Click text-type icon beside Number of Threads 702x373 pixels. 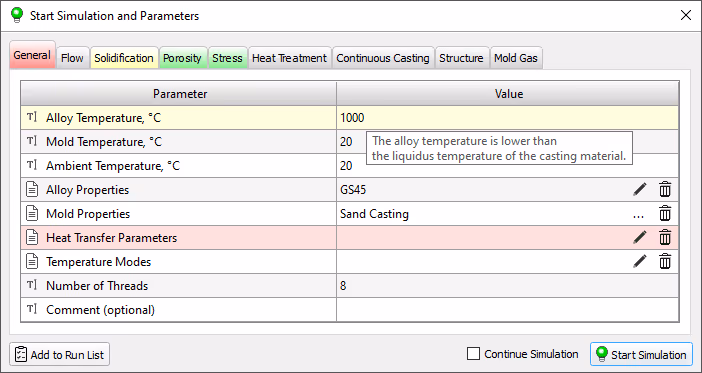(x=32, y=285)
